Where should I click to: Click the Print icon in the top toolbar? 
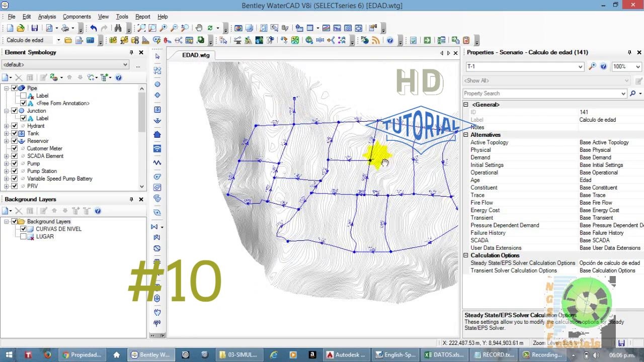(65, 28)
